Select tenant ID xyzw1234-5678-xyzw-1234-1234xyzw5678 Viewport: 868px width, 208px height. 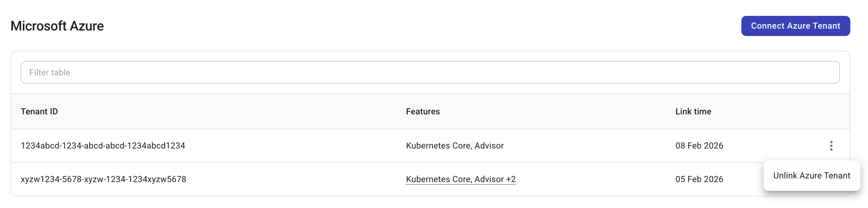click(103, 179)
